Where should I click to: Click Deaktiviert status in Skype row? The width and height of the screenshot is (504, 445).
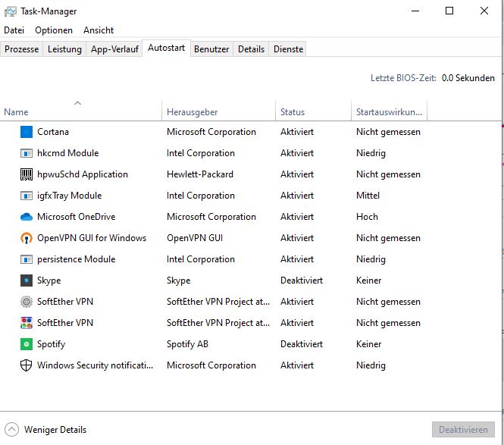302,280
